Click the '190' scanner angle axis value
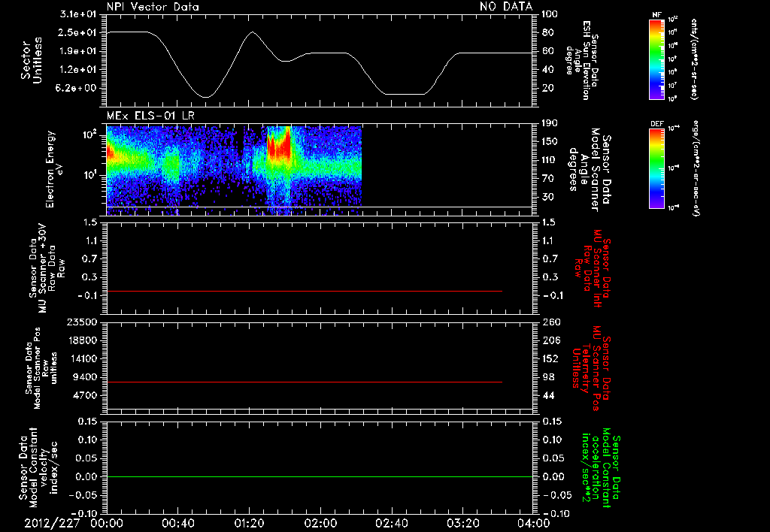Image resolution: width=770 pixels, height=532 pixels. [550, 123]
